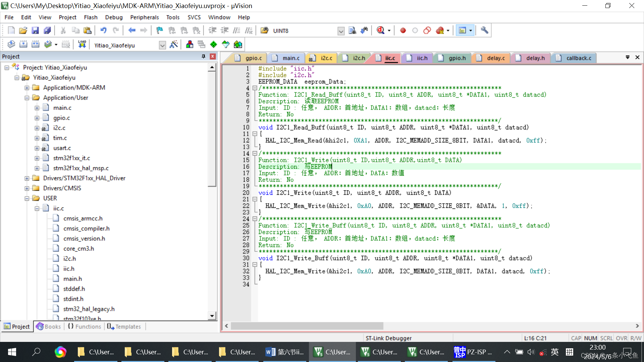
Task: Start the debug session magnifier icon
Action: (x=380, y=31)
